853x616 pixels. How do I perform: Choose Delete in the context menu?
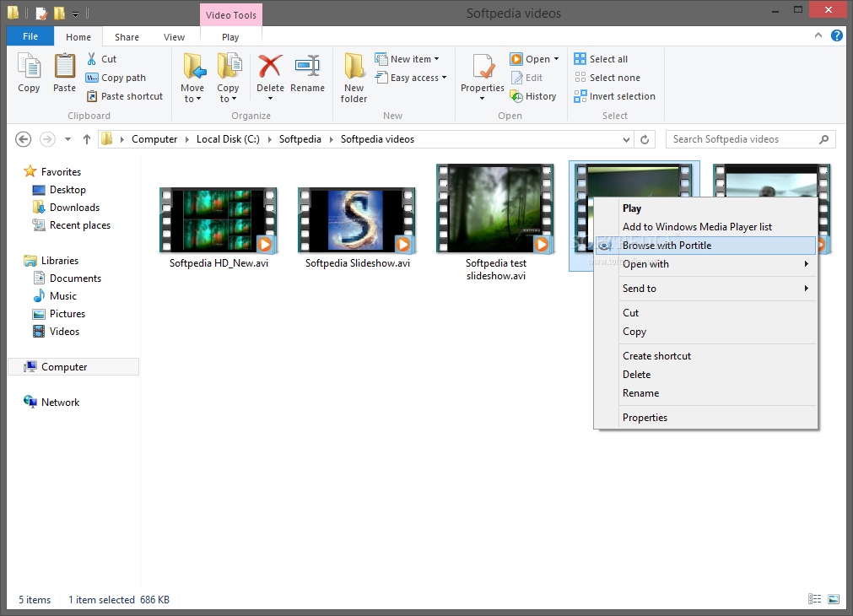706,375
